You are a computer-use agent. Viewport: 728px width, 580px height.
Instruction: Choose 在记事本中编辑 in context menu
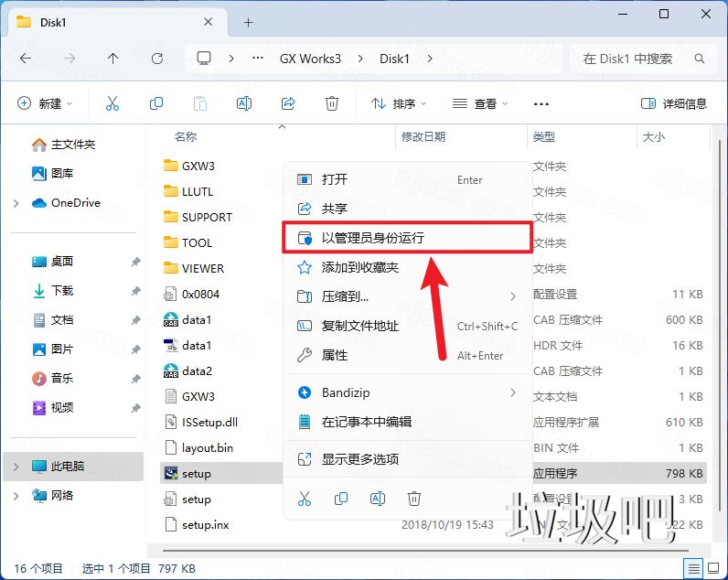tap(409, 422)
